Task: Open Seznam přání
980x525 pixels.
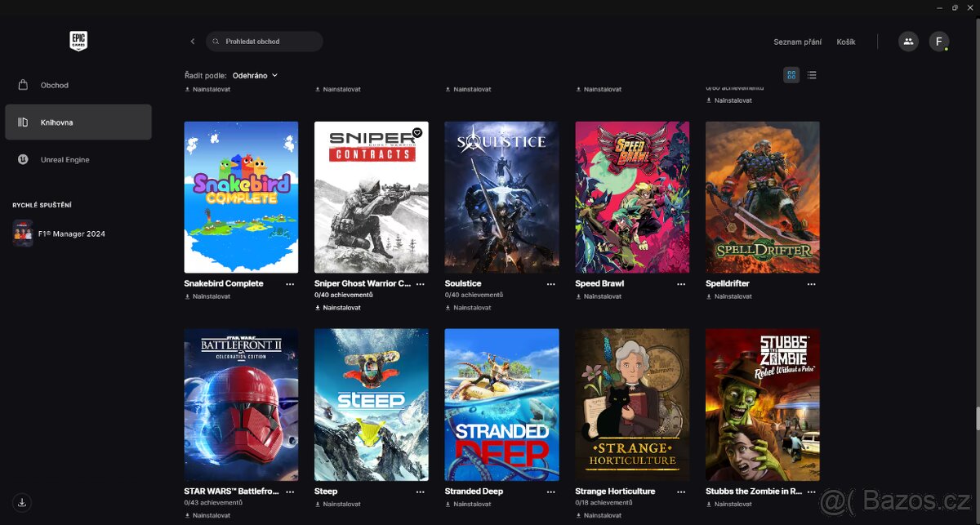Action: coord(797,41)
